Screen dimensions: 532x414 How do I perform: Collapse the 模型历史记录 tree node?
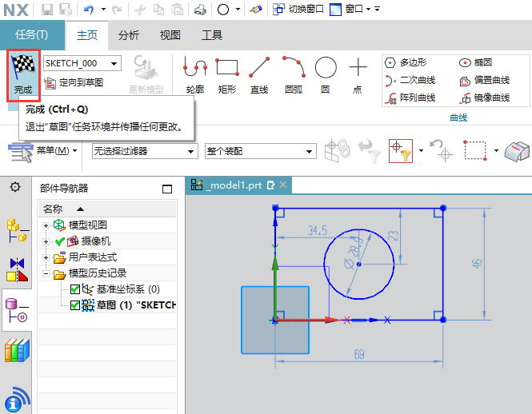[46, 273]
